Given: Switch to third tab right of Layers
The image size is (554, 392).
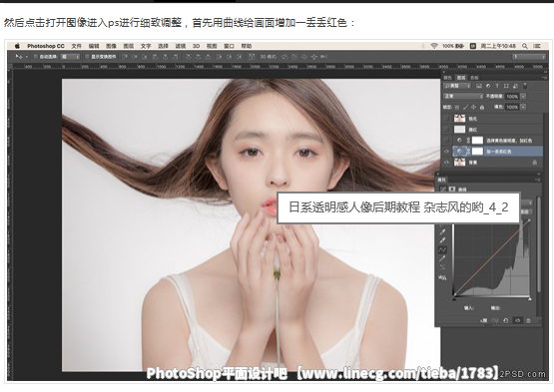Looking at the screenshot, I should point(474,78).
